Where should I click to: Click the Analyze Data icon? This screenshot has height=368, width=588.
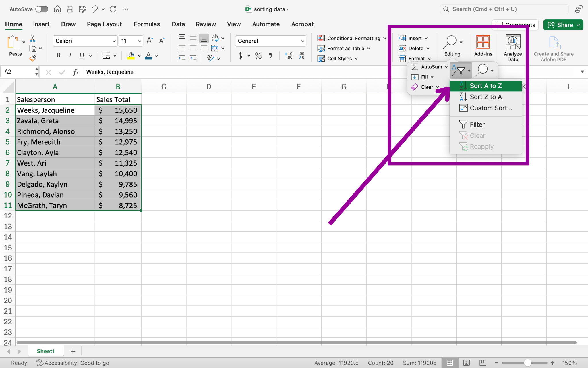pyautogui.click(x=513, y=42)
